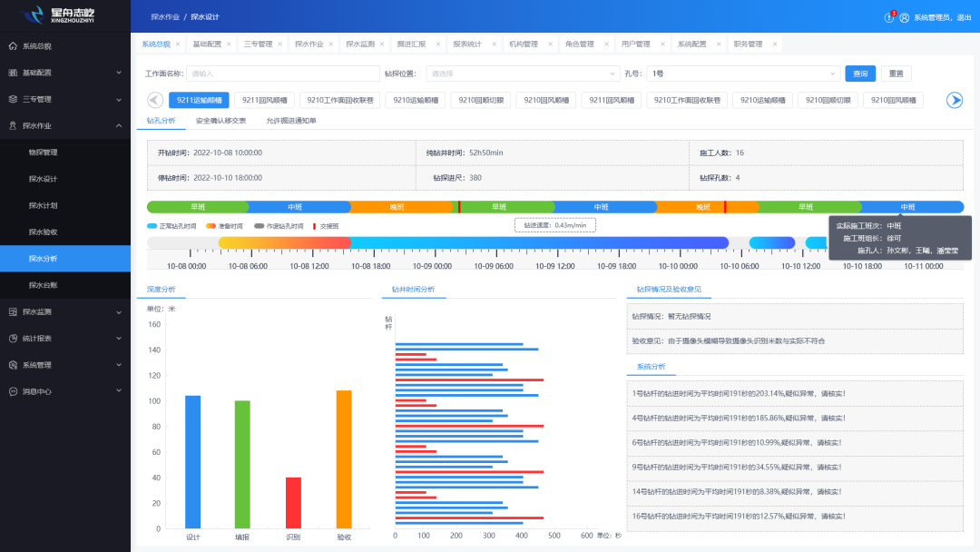
Task: Click the user avatar icon in header
Action: tap(905, 17)
